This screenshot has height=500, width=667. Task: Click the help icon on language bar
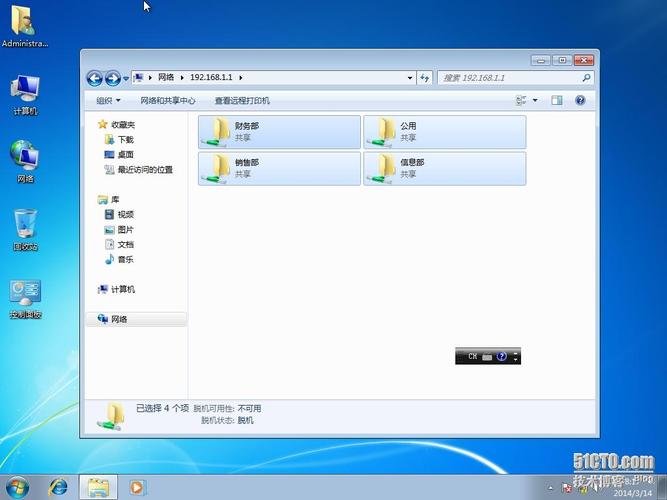[x=502, y=356]
